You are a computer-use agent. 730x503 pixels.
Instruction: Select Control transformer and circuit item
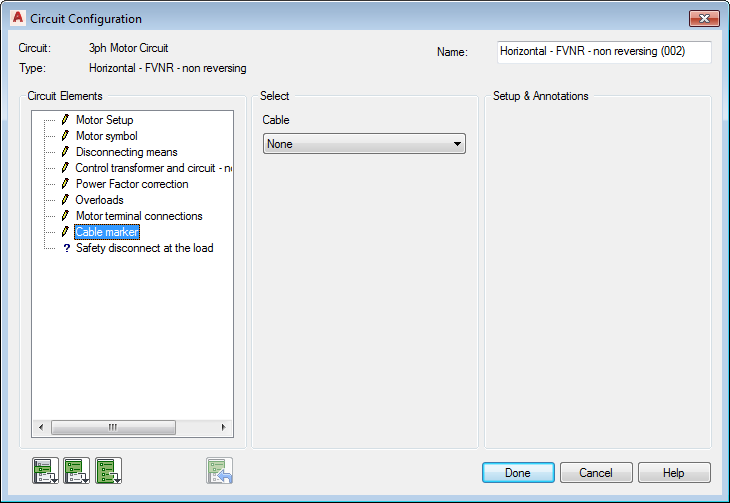point(154,168)
